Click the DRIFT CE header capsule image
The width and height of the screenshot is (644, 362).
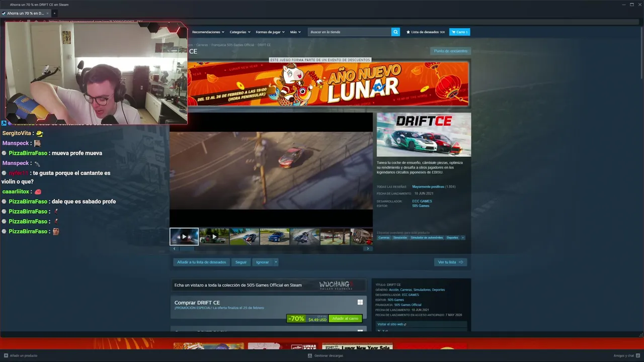[x=424, y=134]
